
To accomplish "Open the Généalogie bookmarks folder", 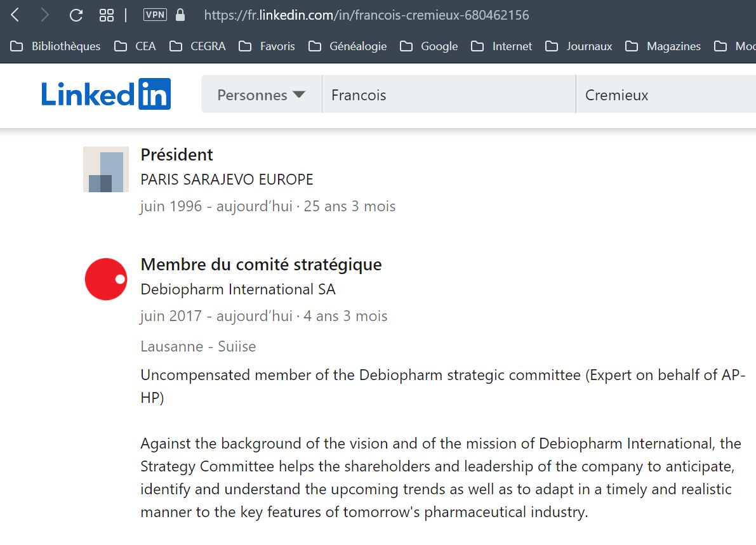I will pos(348,46).
